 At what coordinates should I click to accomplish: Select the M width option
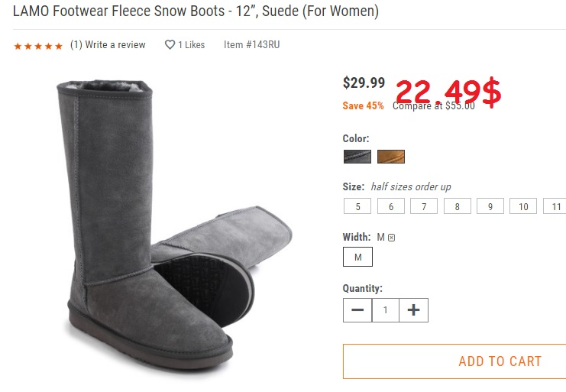coord(357,258)
